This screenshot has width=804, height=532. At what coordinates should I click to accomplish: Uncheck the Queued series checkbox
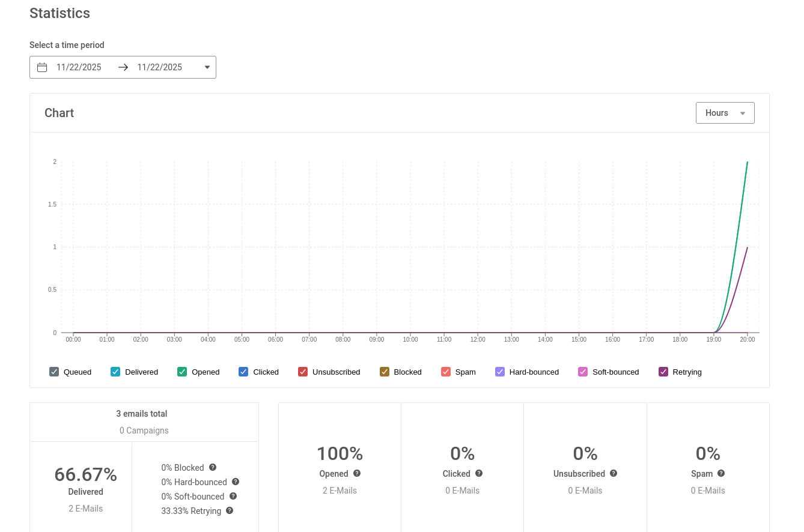tap(54, 372)
